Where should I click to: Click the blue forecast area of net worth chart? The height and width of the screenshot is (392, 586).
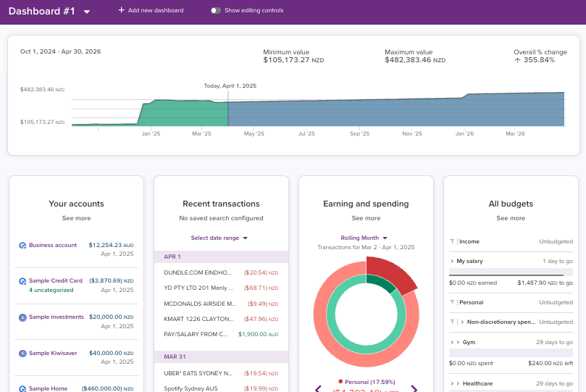pos(395,113)
